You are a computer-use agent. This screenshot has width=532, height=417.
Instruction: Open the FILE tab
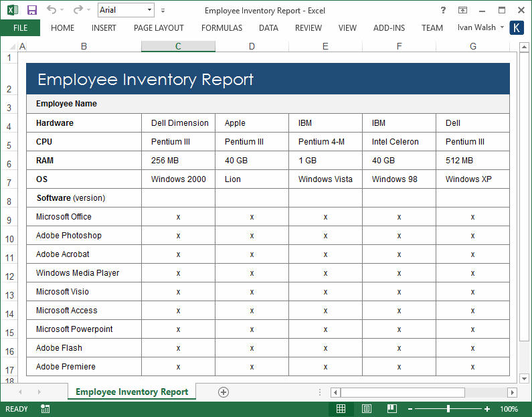[x=20, y=28]
